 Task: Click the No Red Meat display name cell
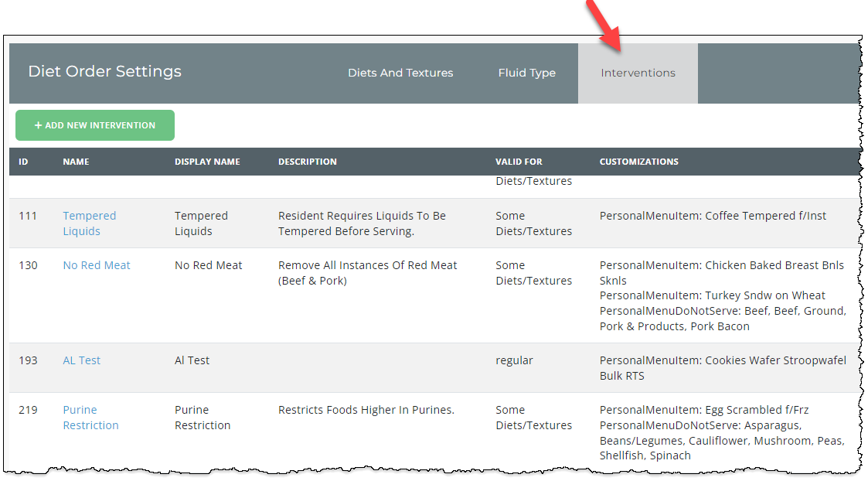[208, 265]
